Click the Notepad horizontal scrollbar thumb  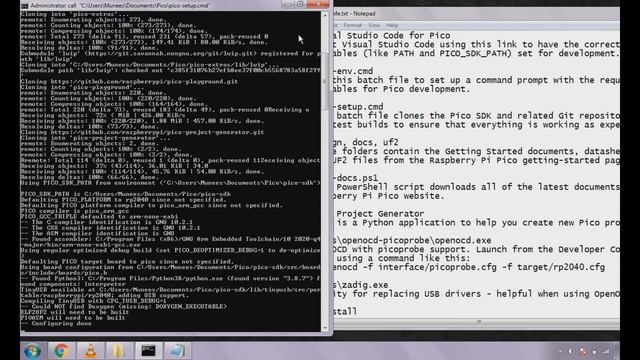tap(479, 322)
